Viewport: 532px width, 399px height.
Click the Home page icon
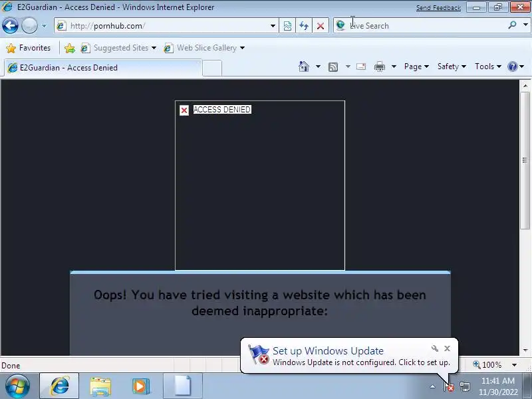[x=304, y=66]
